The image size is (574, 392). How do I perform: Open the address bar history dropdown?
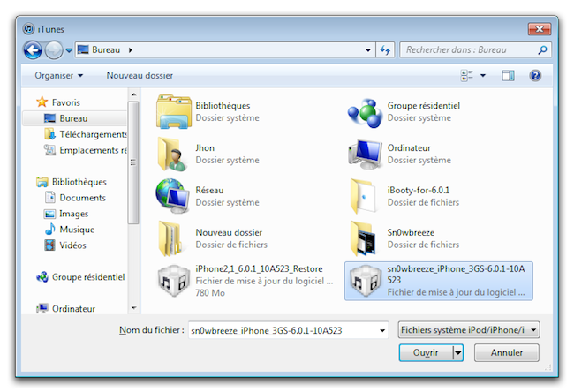coord(368,50)
